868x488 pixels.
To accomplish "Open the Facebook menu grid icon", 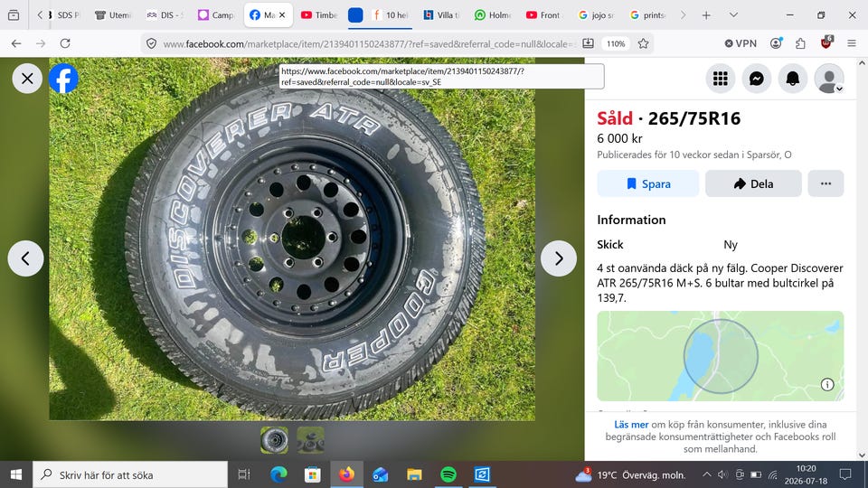I will click(721, 79).
